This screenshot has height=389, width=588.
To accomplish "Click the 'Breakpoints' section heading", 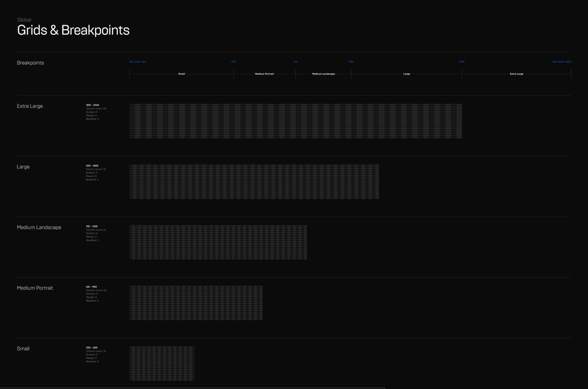I will coord(30,63).
